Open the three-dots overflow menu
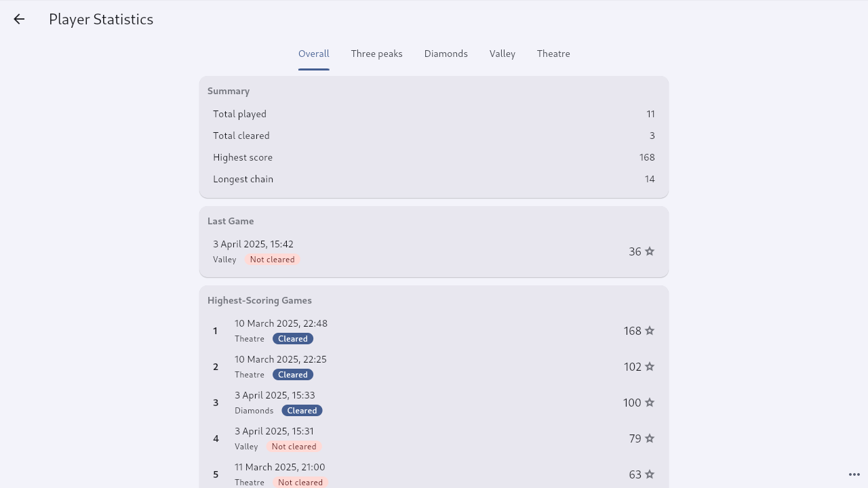Screen dimensions: 868x488 tap(854, 474)
